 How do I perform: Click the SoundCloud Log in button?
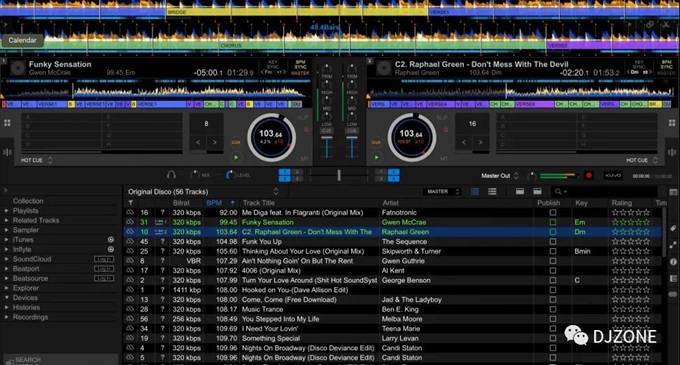104,259
